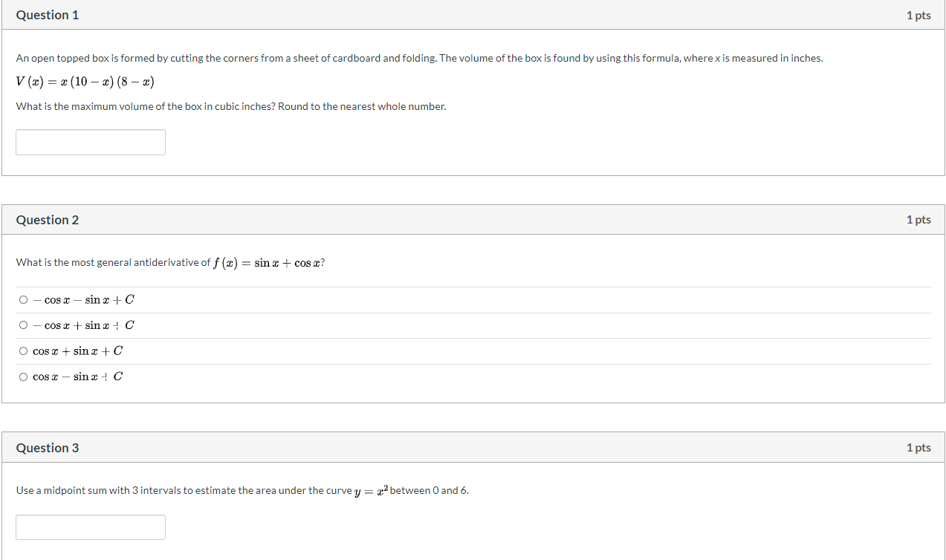The image size is (946, 560).
Task: Select the radio button for −cos x − sin x + C
Action: pos(24,300)
